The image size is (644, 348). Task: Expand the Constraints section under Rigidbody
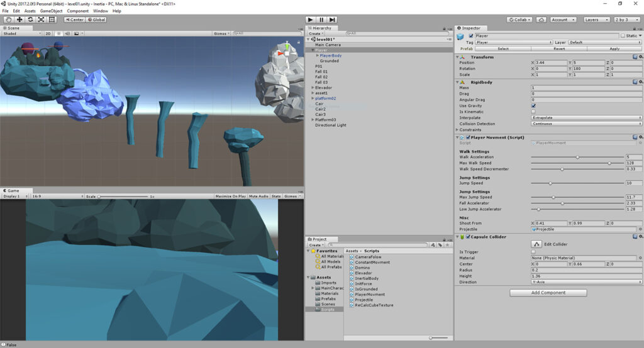pos(457,130)
